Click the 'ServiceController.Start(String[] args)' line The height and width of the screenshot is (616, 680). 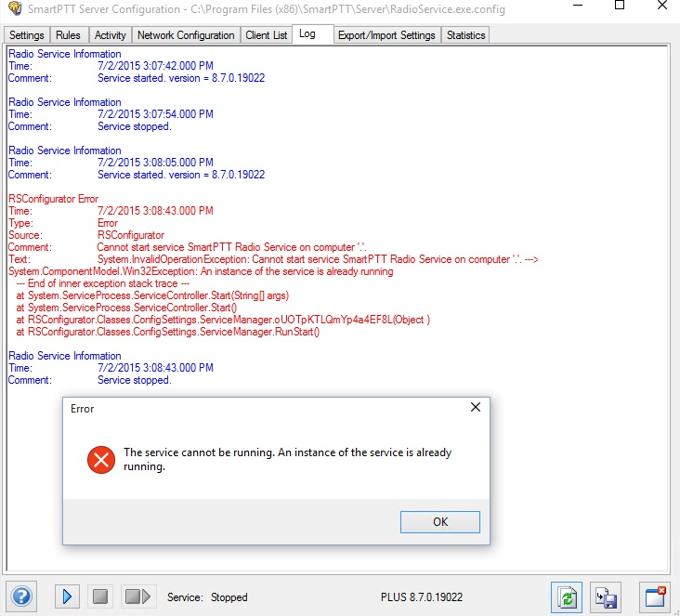(152, 295)
